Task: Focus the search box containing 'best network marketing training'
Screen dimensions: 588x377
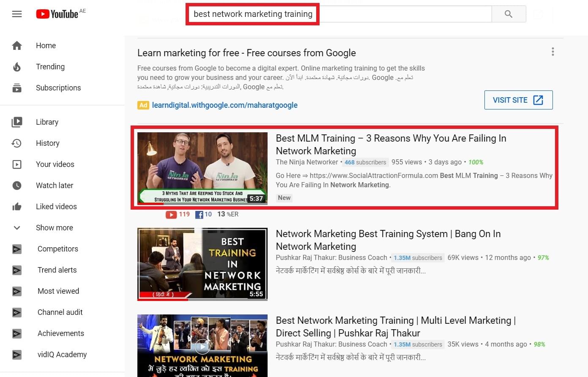Action: point(338,14)
